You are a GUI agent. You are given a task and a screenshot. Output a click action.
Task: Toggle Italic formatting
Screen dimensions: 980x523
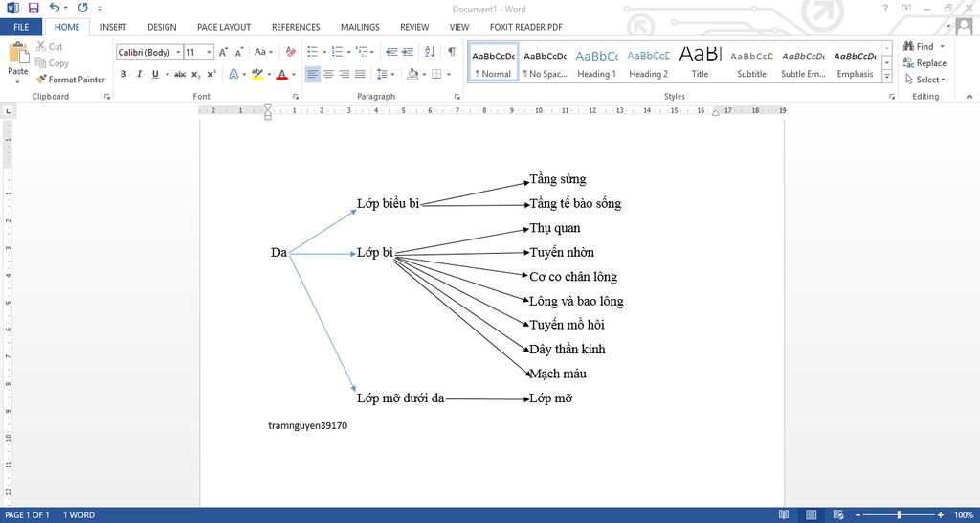coord(139,74)
